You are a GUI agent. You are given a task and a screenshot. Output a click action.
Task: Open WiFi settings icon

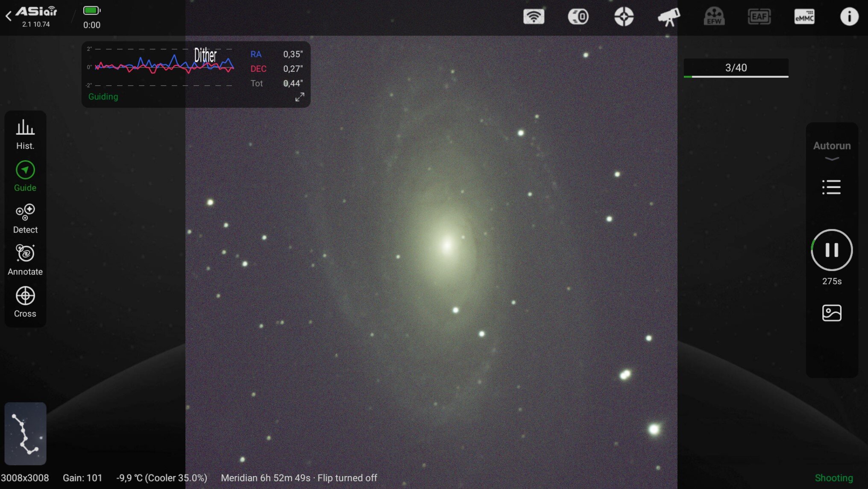click(534, 17)
